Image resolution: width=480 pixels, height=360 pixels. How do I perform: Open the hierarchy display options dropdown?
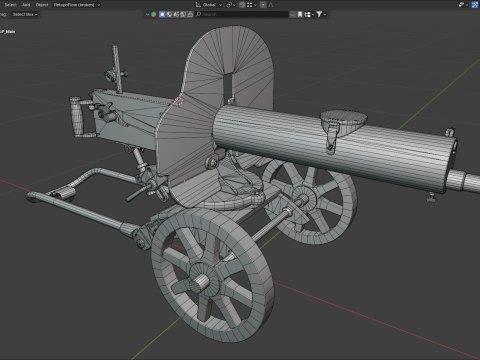[x=309, y=14]
